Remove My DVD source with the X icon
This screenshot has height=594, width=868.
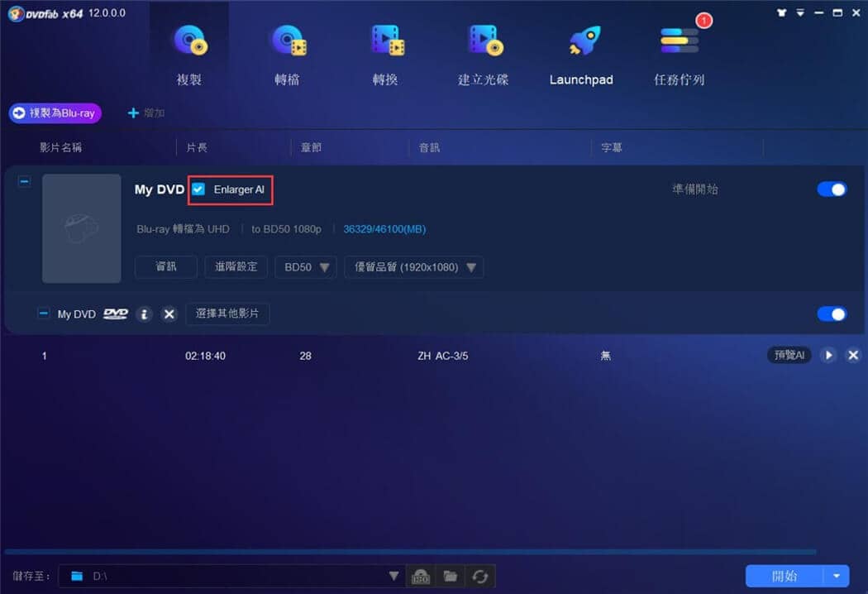click(169, 314)
